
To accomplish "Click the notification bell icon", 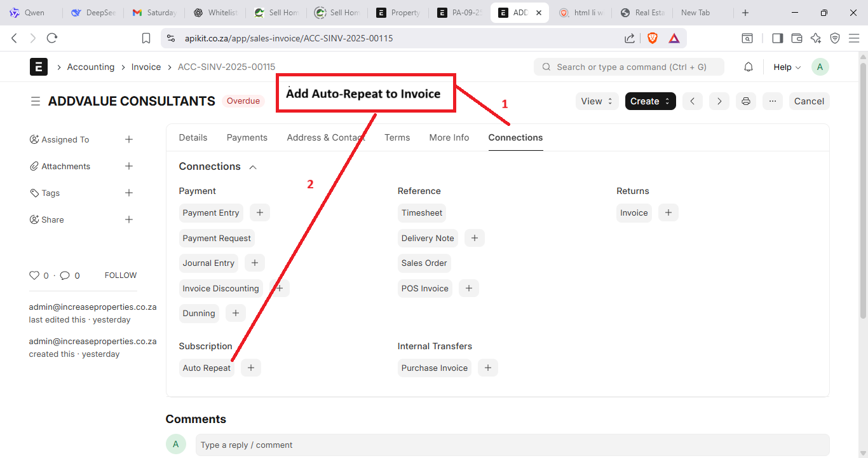I will coord(749,67).
